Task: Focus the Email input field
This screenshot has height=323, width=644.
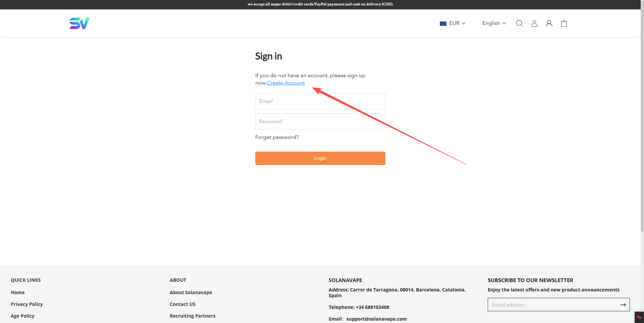Action: [320, 101]
